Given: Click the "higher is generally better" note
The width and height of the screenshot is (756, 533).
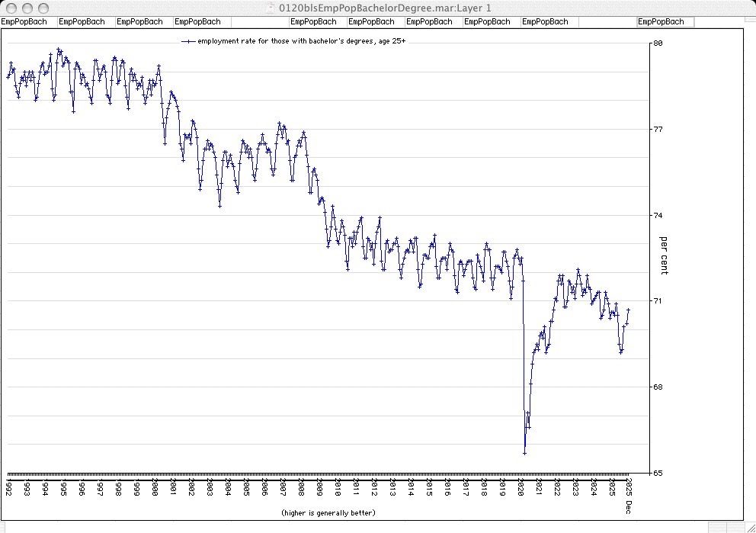Looking at the screenshot, I should [328, 512].
